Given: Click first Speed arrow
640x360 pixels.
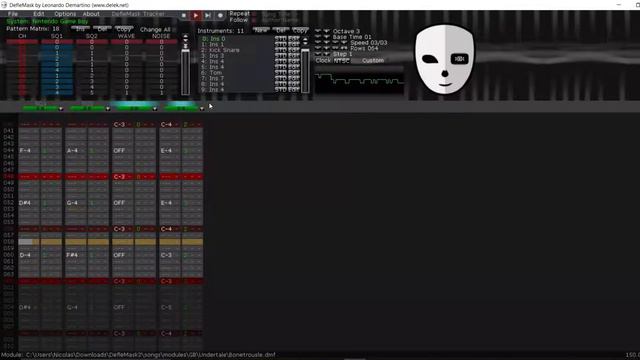Looking at the screenshot, I should pos(318,42).
